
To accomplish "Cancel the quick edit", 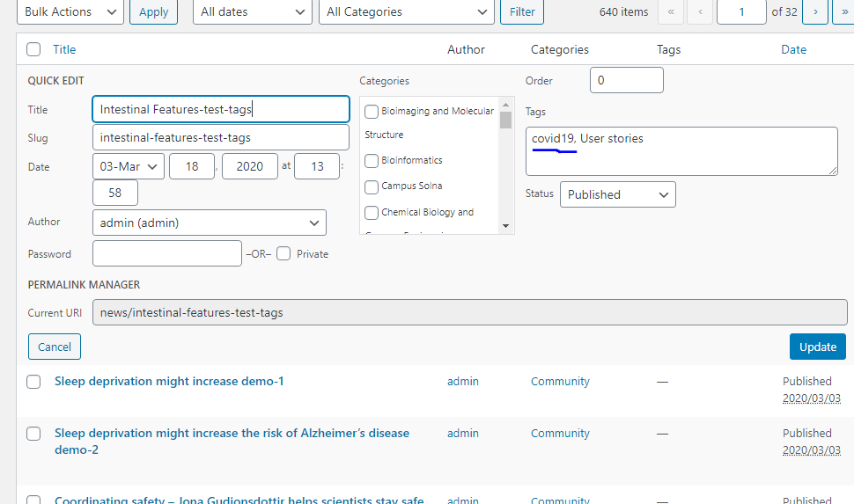I will [x=55, y=347].
